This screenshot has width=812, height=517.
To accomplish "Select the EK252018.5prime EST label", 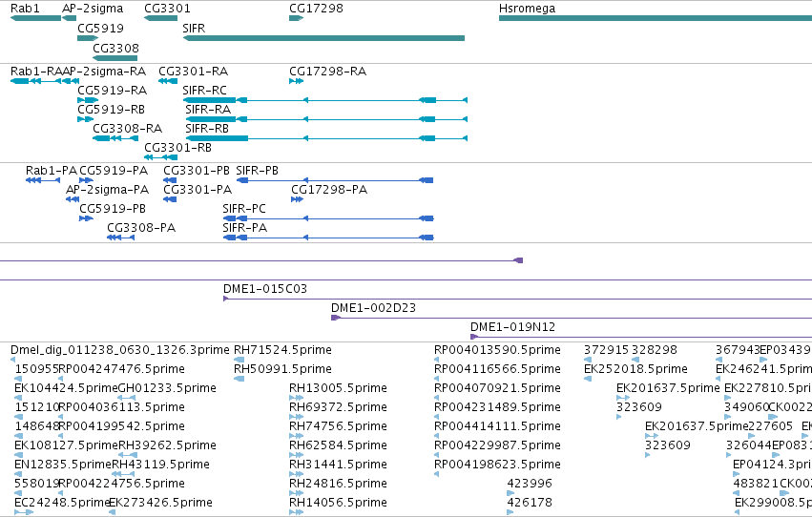I will click(x=635, y=369).
